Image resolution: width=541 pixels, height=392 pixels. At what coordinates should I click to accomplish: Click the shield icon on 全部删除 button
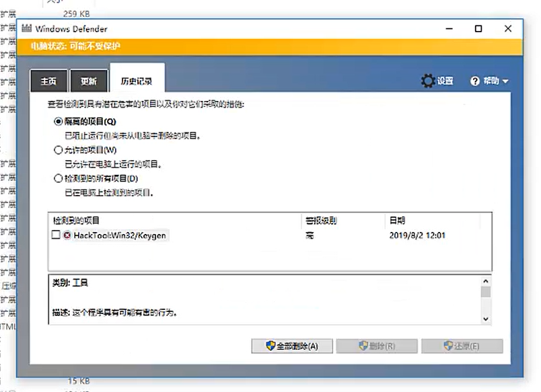click(270, 346)
